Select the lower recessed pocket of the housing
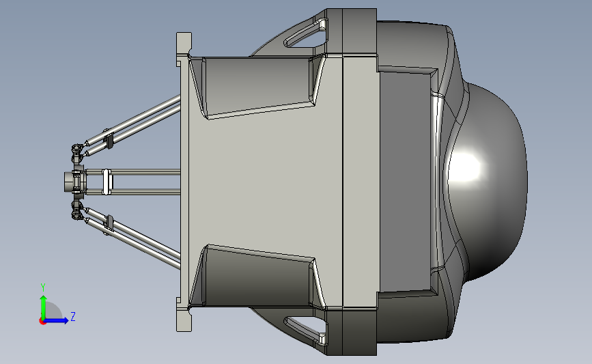The image size is (592, 364). coord(259,277)
